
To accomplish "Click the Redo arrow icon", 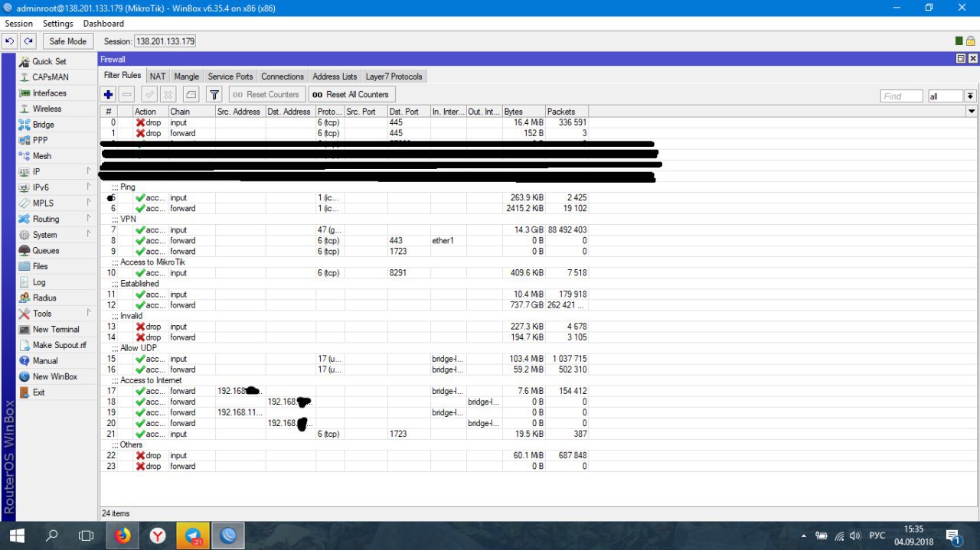I will pyautogui.click(x=28, y=41).
